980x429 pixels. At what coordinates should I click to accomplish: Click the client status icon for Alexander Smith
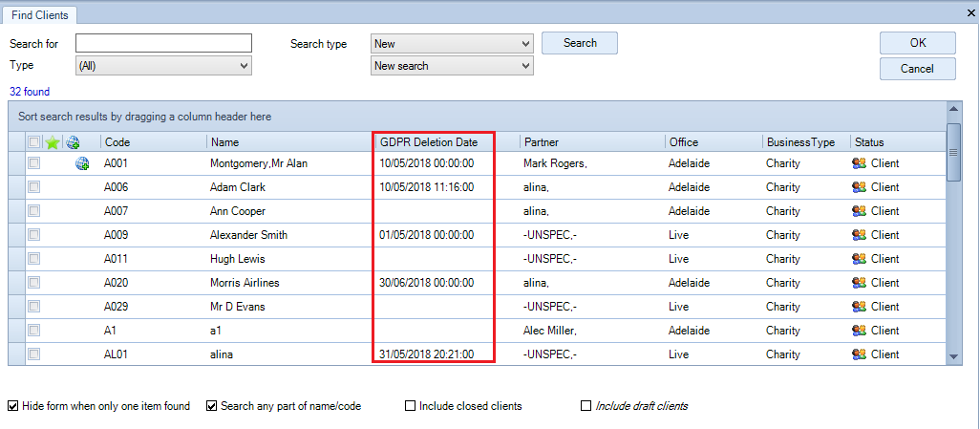860,234
